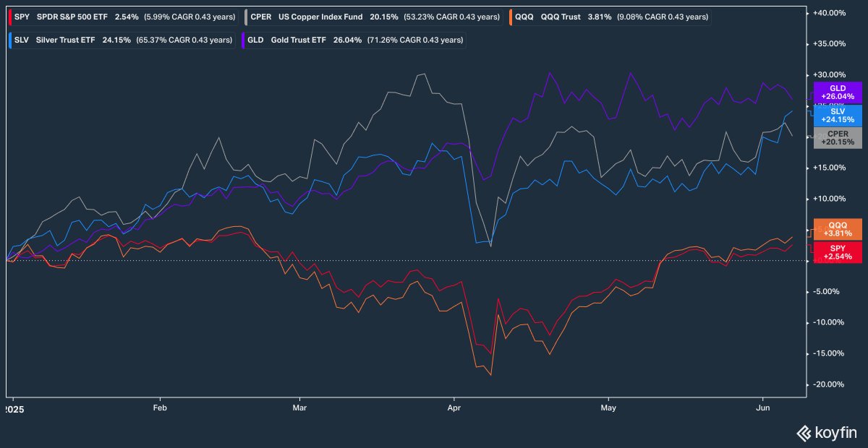This screenshot has height=448, width=868.
Task: Click the orange QQQ color marker in legend
Action: (x=511, y=17)
